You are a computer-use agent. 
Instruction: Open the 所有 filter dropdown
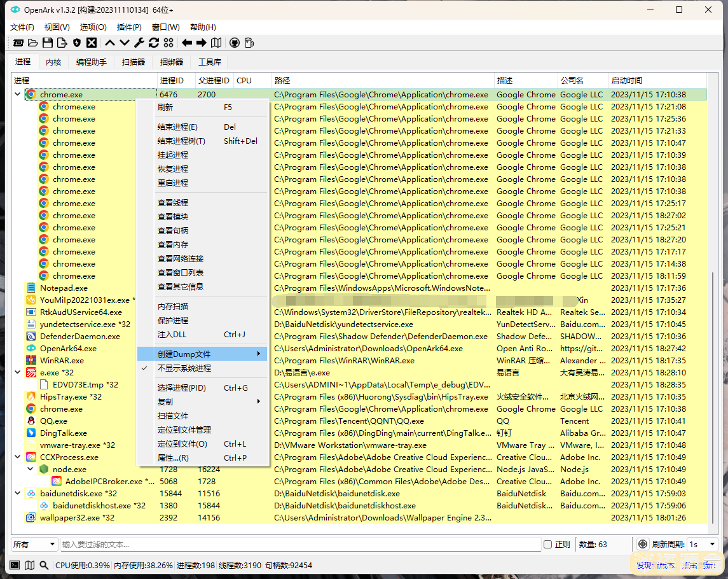coord(34,544)
